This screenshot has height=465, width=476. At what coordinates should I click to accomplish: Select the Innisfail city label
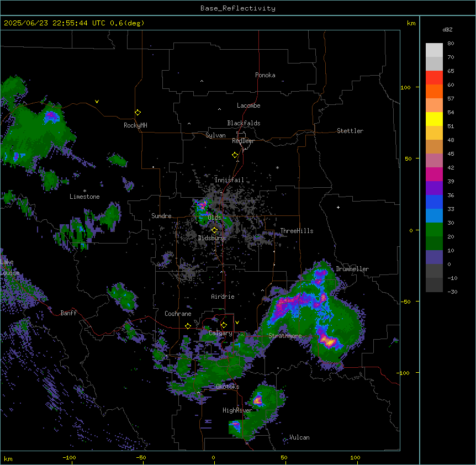pyautogui.click(x=229, y=180)
